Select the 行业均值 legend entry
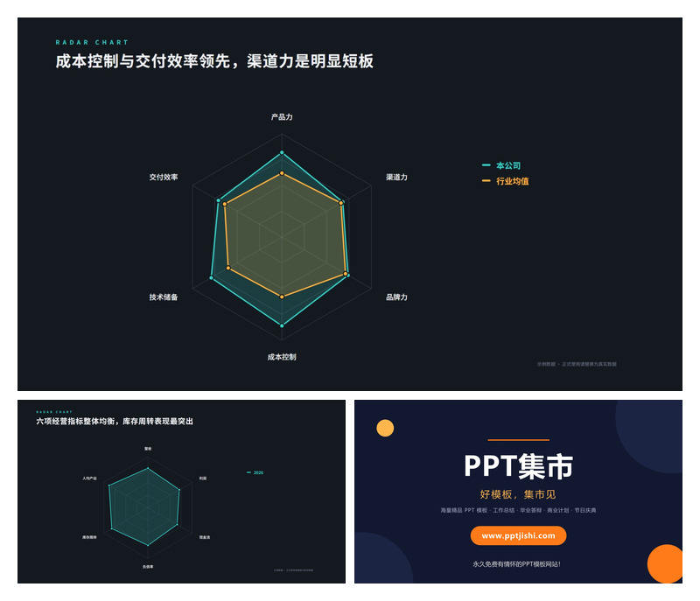This screenshot has width=700, height=601. click(506, 181)
